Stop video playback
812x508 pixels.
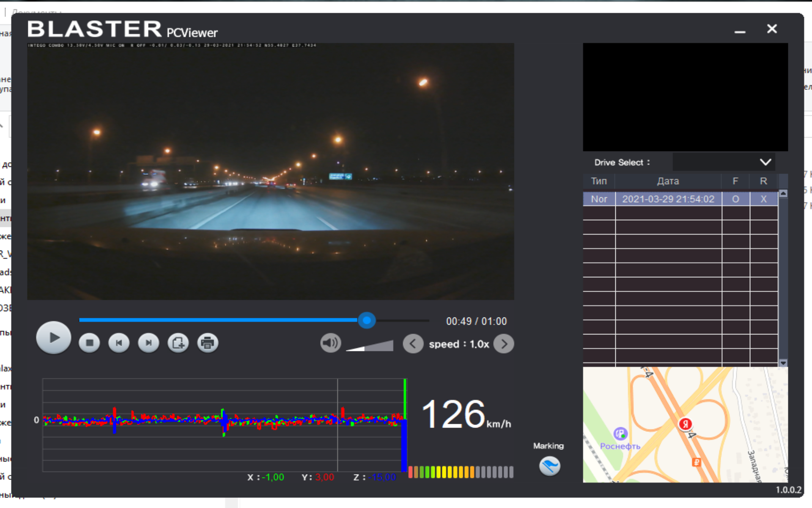(x=89, y=343)
